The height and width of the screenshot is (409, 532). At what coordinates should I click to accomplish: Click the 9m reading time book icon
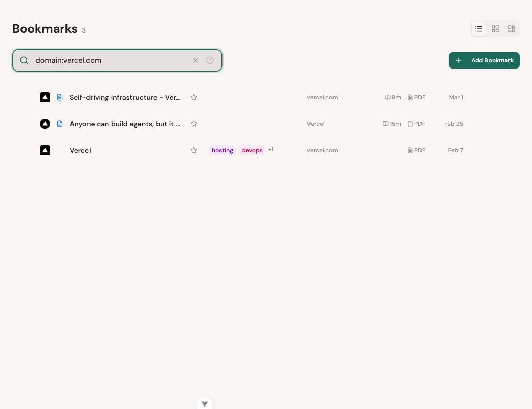(x=387, y=97)
